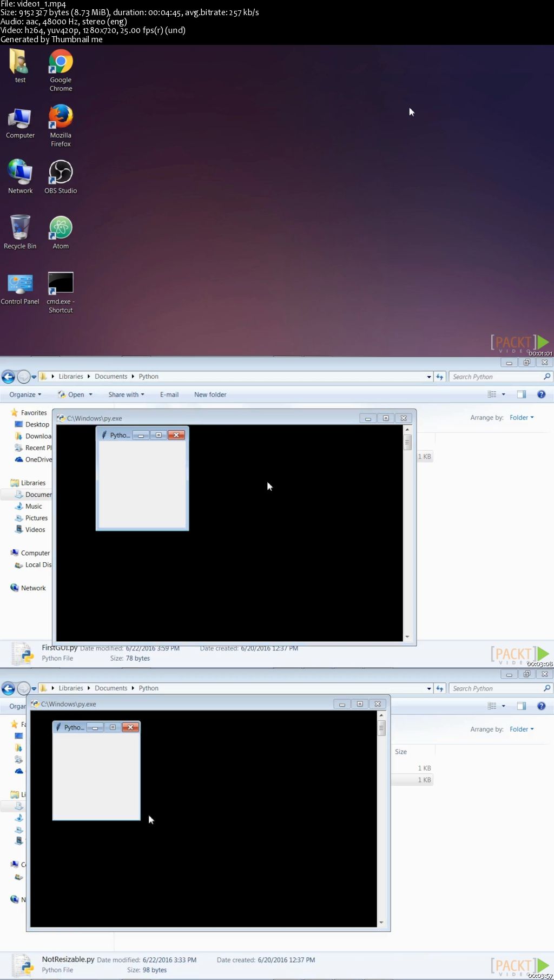554x980 pixels.
Task: Click the Help icon in middle frame toolbar
Action: 541,394
